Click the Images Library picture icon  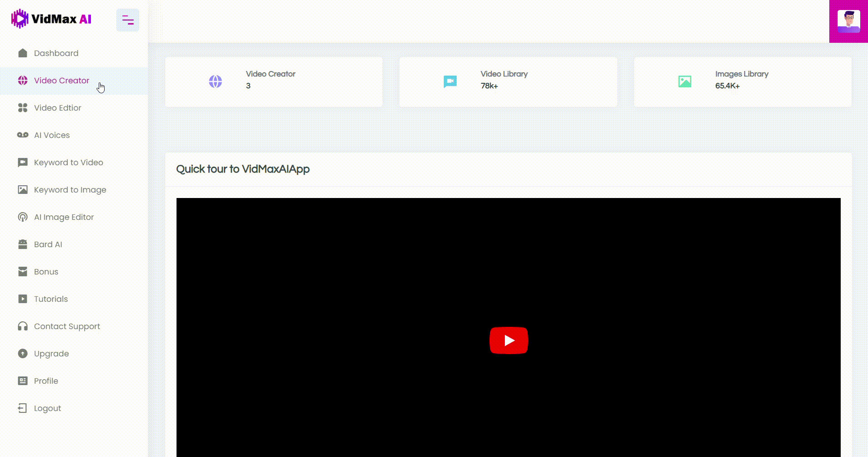click(x=685, y=81)
